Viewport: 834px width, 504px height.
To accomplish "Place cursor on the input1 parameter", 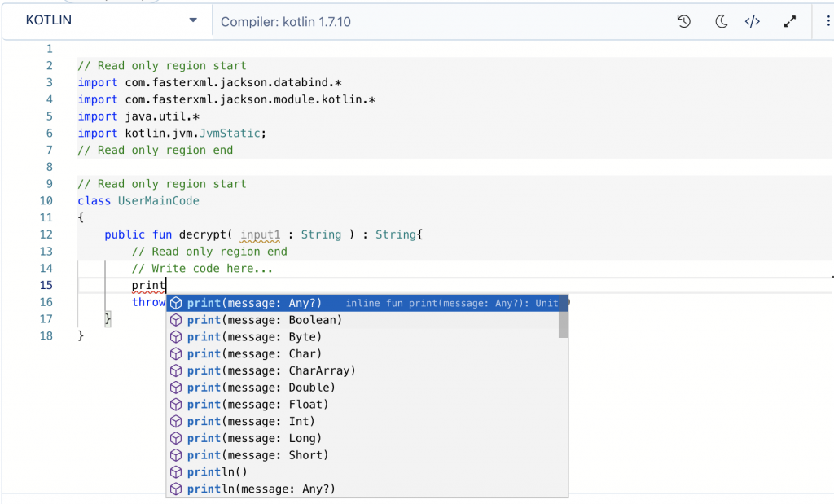I will (x=261, y=234).
